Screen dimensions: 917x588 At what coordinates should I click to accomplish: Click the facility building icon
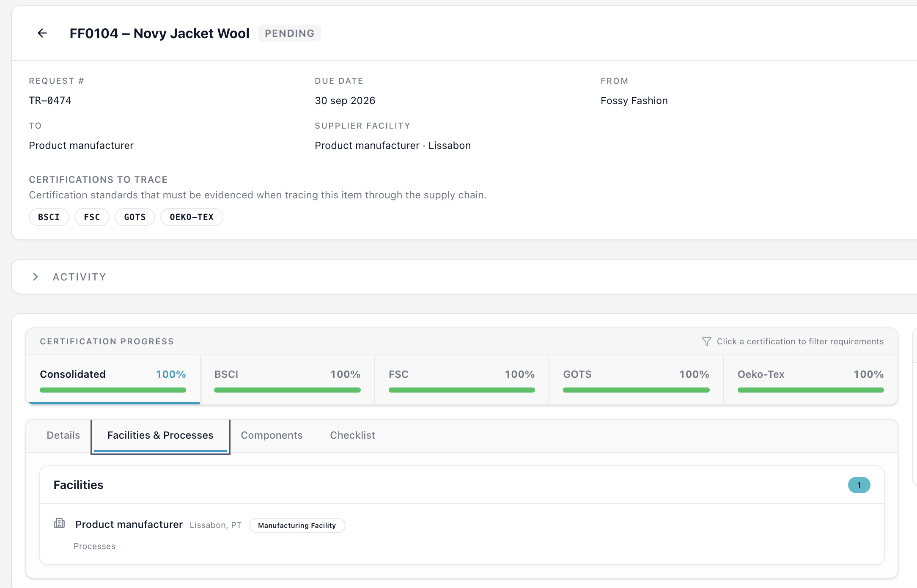59,523
